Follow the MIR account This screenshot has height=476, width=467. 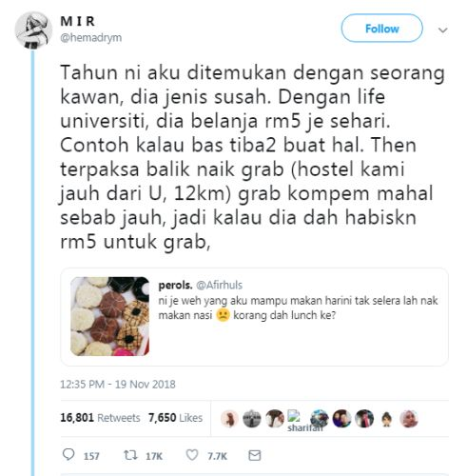(381, 29)
